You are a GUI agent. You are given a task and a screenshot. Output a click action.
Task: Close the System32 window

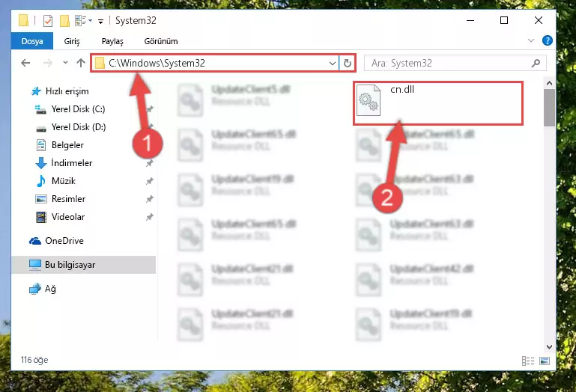[x=538, y=20]
